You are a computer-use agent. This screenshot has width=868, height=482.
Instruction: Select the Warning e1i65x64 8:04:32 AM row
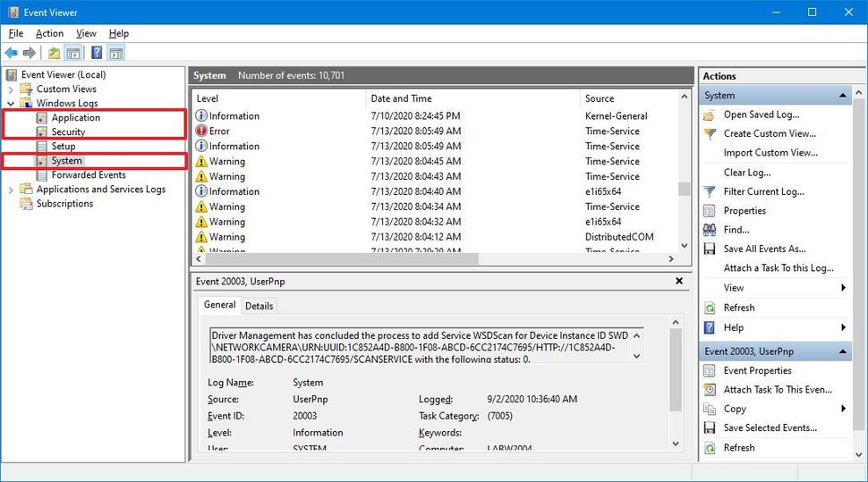click(435, 222)
